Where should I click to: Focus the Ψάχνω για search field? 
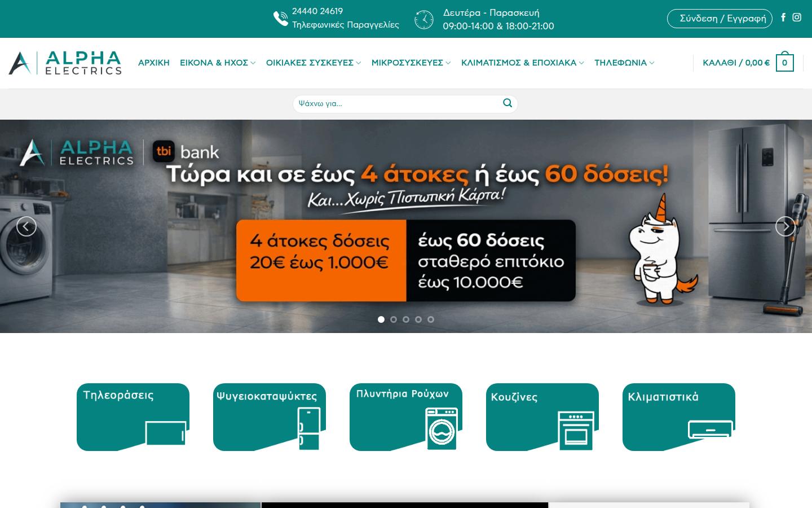398,103
